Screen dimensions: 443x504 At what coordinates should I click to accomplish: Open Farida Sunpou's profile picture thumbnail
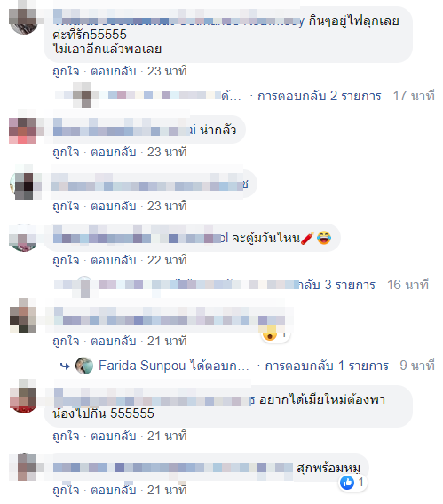pos(84,366)
